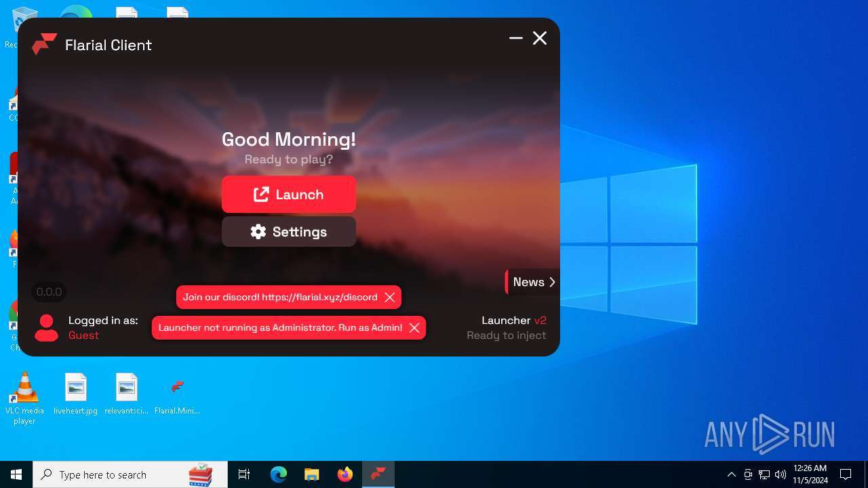868x488 pixels.
Task: Open the network status tray icon
Action: [764, 474]
